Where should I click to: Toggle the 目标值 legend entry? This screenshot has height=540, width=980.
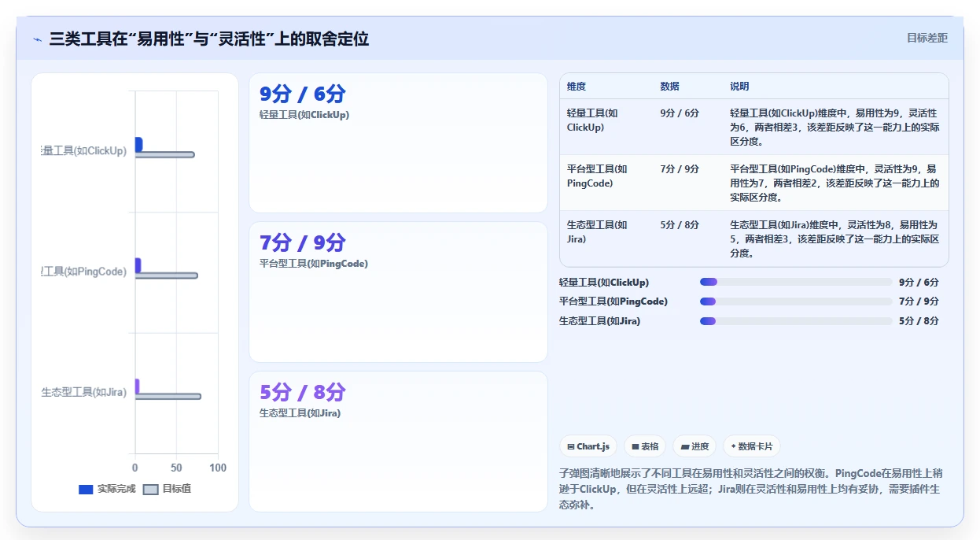click(x=167, y=489)
